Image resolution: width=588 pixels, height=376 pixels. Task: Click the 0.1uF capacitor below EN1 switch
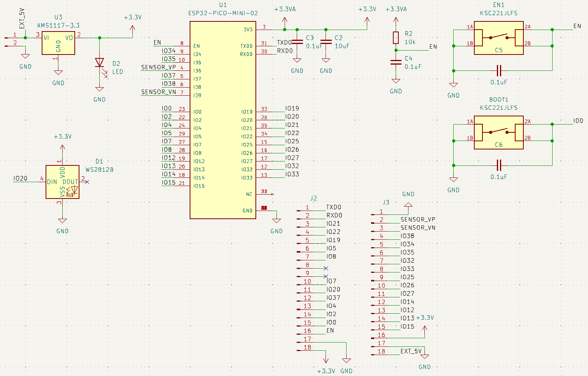click(499, 71)
